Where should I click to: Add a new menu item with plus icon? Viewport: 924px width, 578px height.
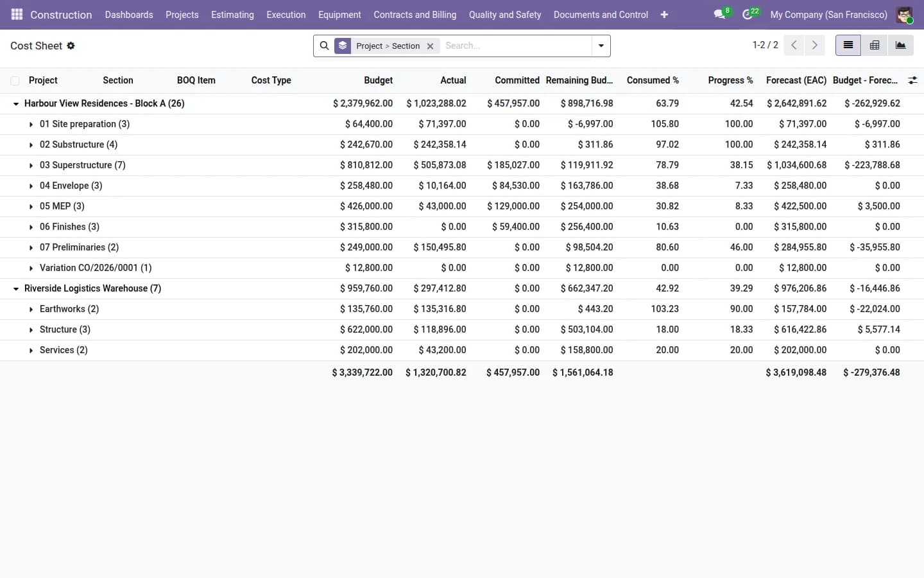(664, 15)
